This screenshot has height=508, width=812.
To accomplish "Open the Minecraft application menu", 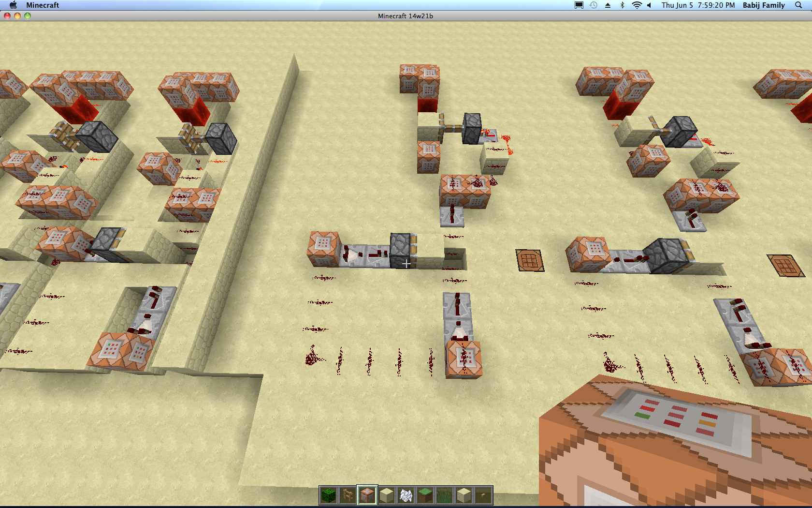I will pyautogui.click(x=43, y=5).
